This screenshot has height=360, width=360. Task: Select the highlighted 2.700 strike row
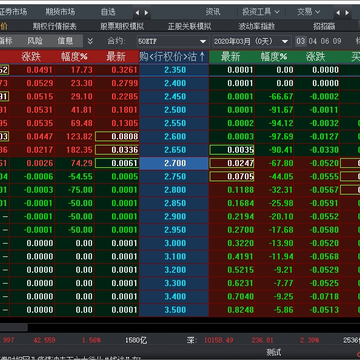[x=174, y=163]
